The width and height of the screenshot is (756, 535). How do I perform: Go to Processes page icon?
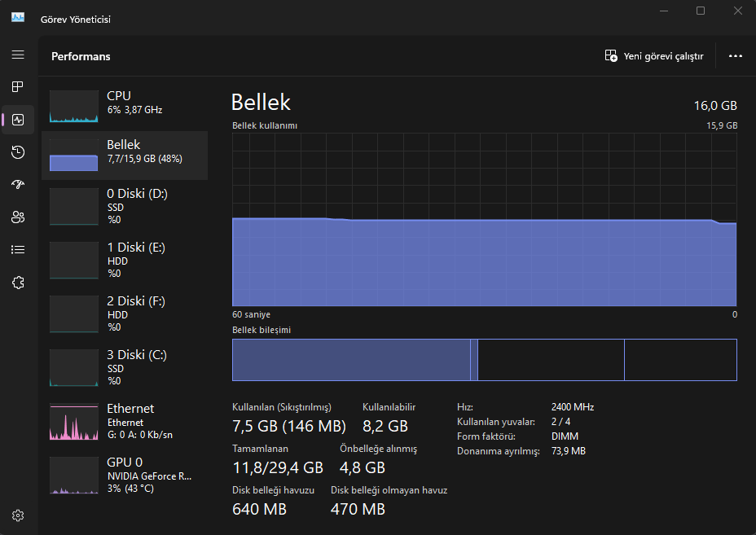[18, 87]
